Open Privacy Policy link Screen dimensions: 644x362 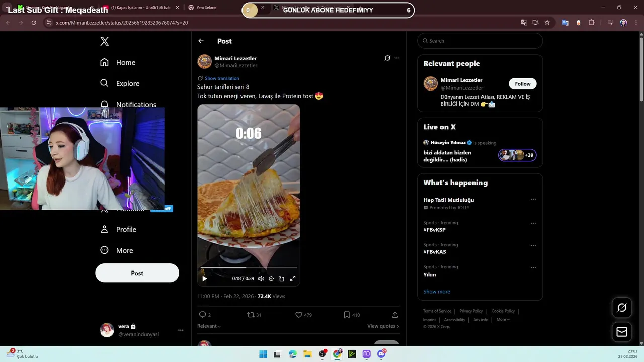click(x=471, y=311)
